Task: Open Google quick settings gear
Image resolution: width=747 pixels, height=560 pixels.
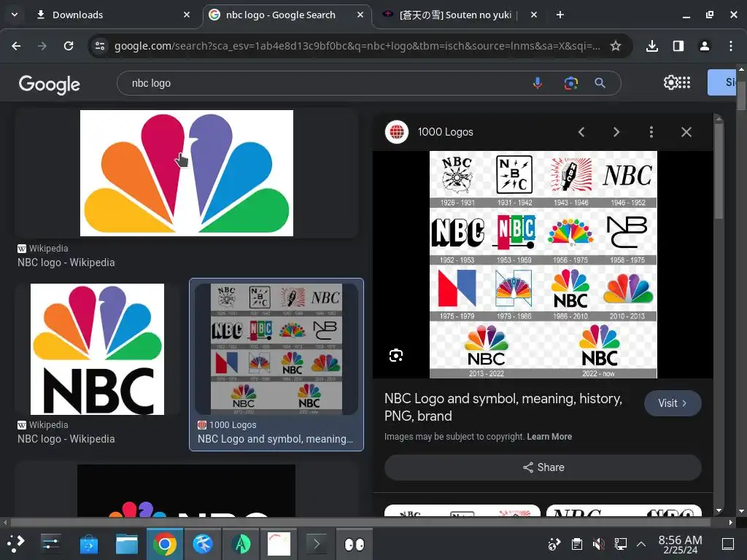Action: [x=670, y=82]
